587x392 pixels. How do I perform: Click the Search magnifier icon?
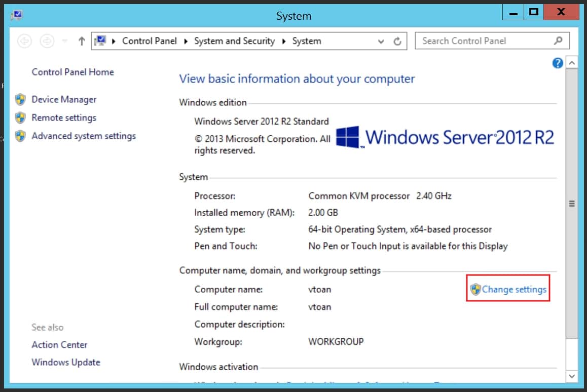(558, 41)
